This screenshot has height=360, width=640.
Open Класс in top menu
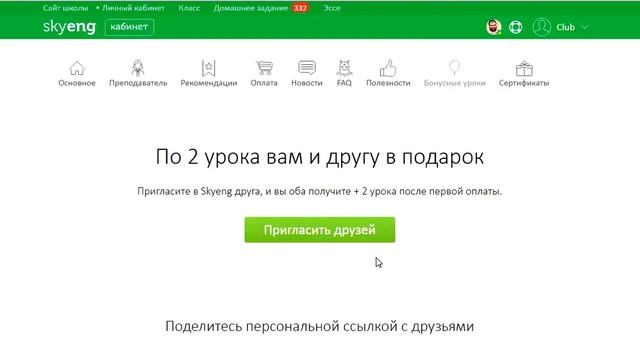[189, 8]
